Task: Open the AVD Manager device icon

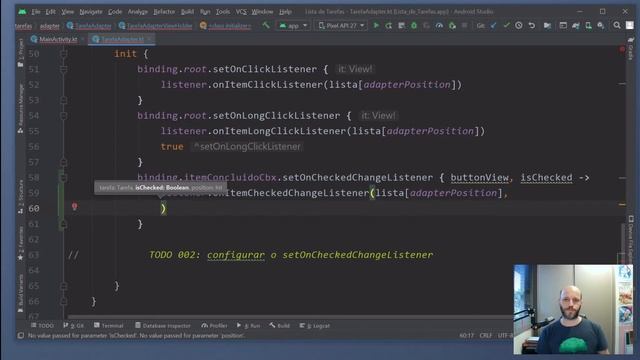Action: click(589, 26)
